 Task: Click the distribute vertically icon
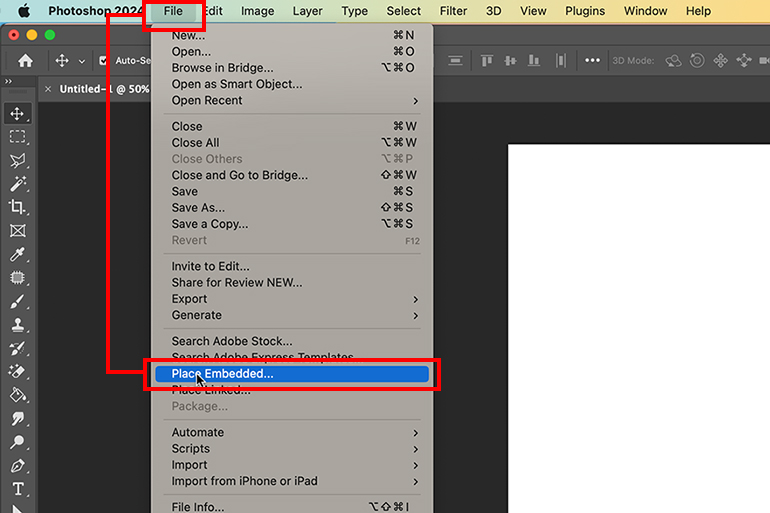(x=455, y=61)
